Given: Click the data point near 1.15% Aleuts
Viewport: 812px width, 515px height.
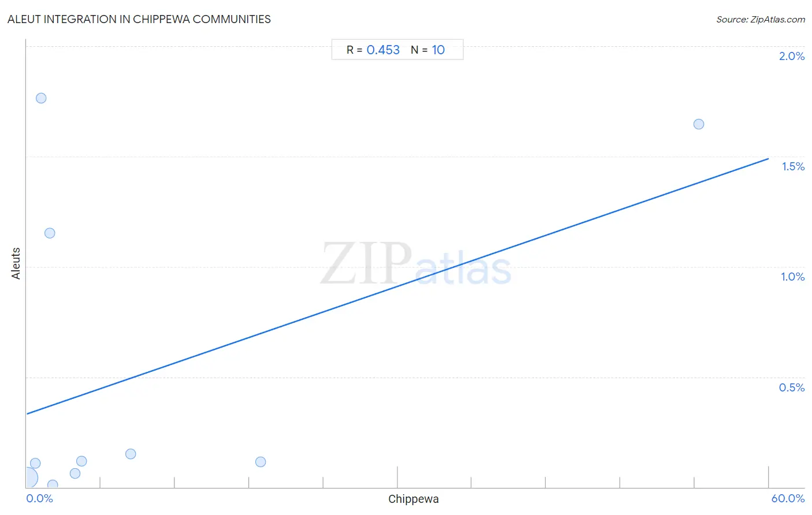Looking at the screenshot, I should click(x=50, y=233).
